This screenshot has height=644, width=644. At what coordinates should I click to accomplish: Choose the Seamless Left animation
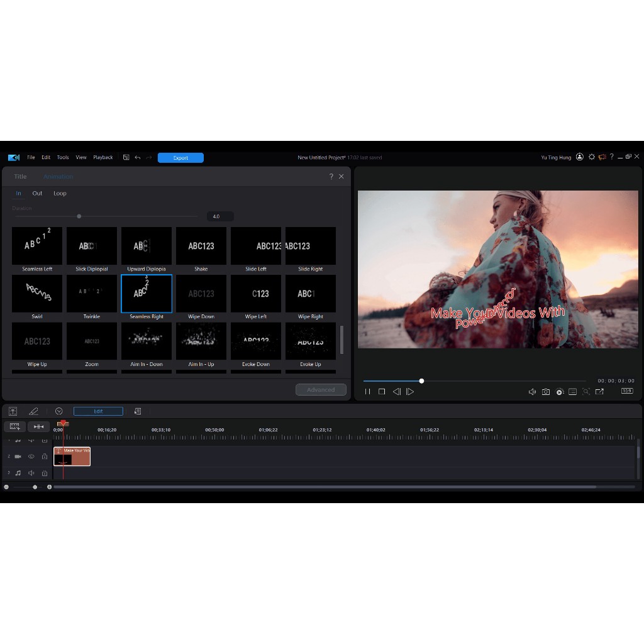(x=37, y=249)
